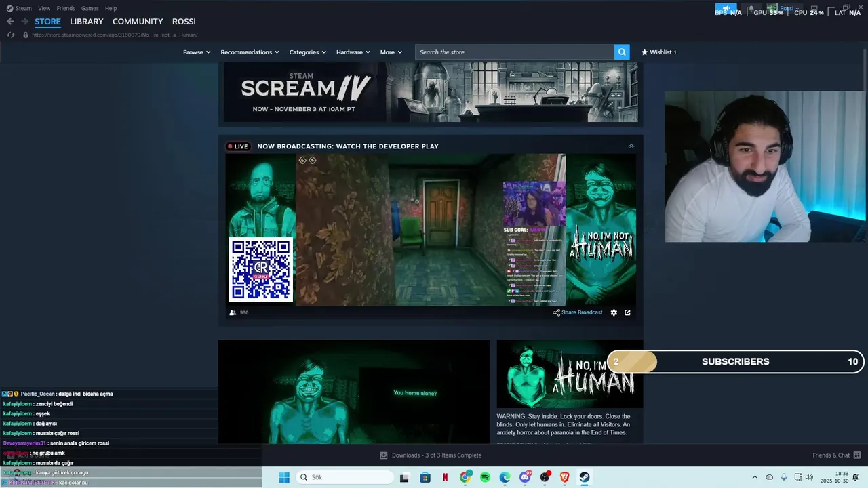Click the No, I'm Not a Human header image

570,373
